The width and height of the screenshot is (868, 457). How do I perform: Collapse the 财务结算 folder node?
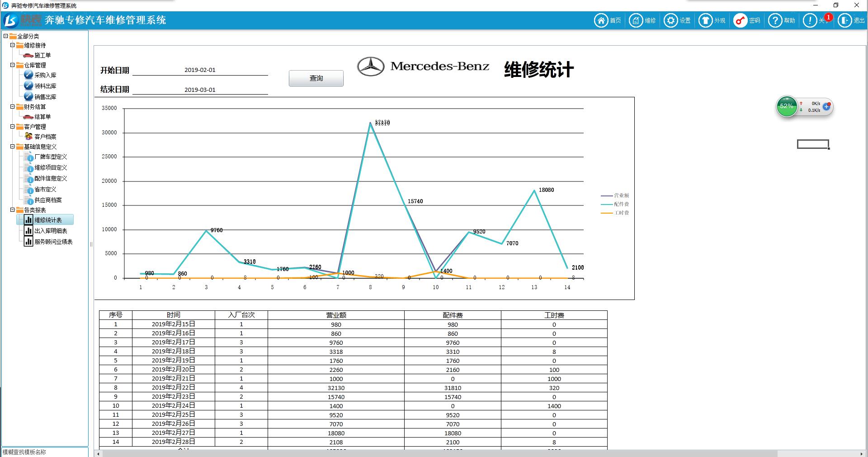[x=13, y=107]
